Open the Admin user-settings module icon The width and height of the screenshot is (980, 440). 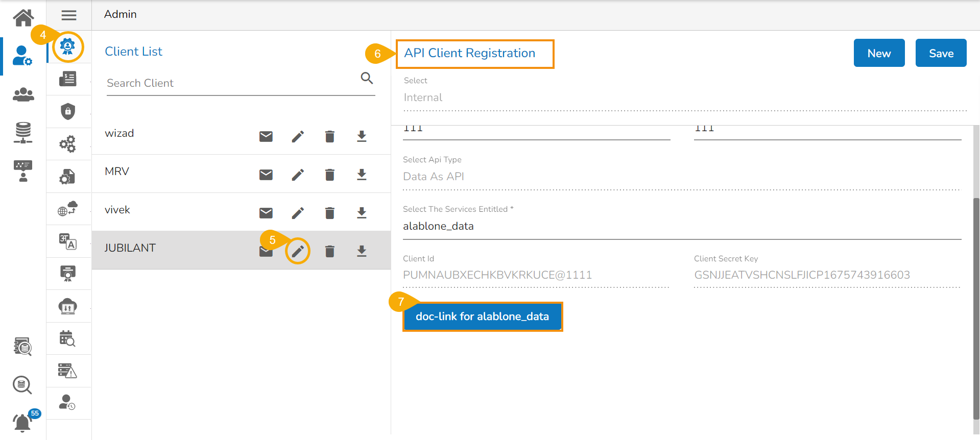click(22, 56)
